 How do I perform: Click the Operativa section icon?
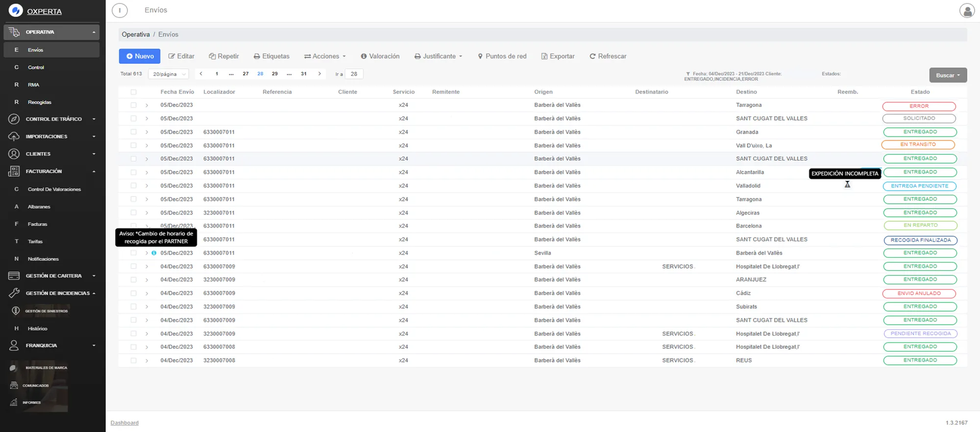14,32
